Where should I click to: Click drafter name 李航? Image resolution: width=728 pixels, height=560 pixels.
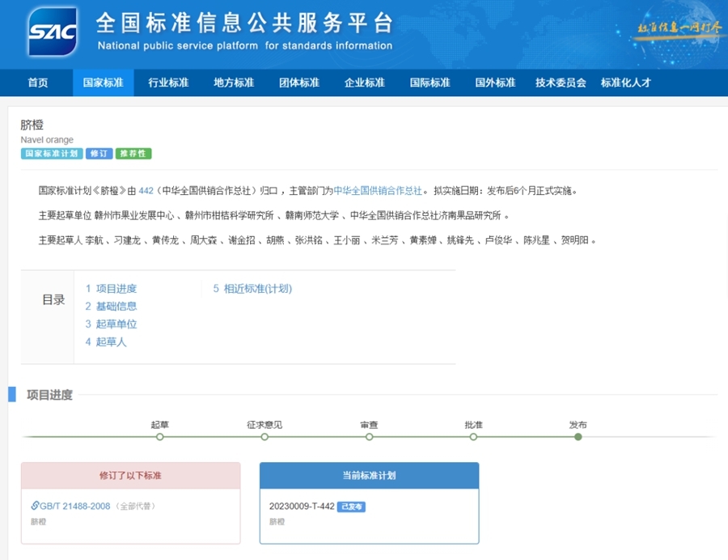pyautogui.click(x=95, y=240)
